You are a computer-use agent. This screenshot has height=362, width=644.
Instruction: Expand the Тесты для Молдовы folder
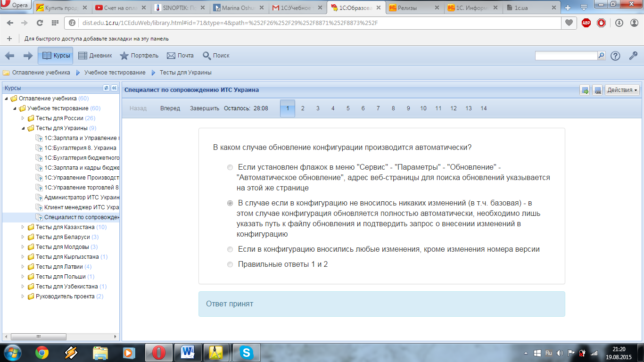pos(24,247)
